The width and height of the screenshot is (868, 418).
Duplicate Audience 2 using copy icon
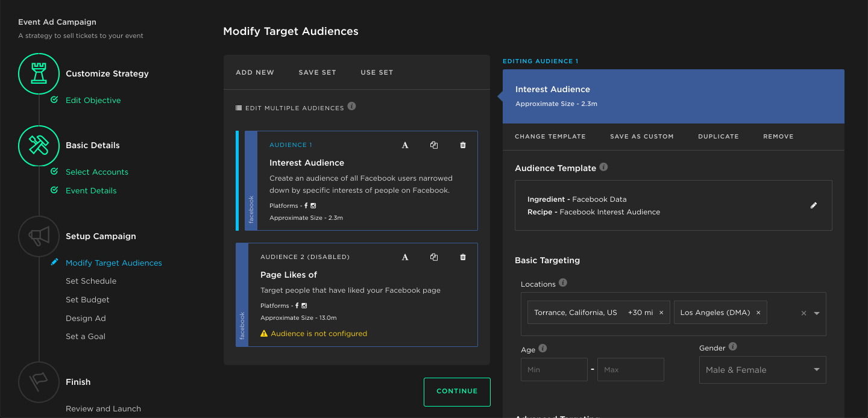[x=434, y=257]
